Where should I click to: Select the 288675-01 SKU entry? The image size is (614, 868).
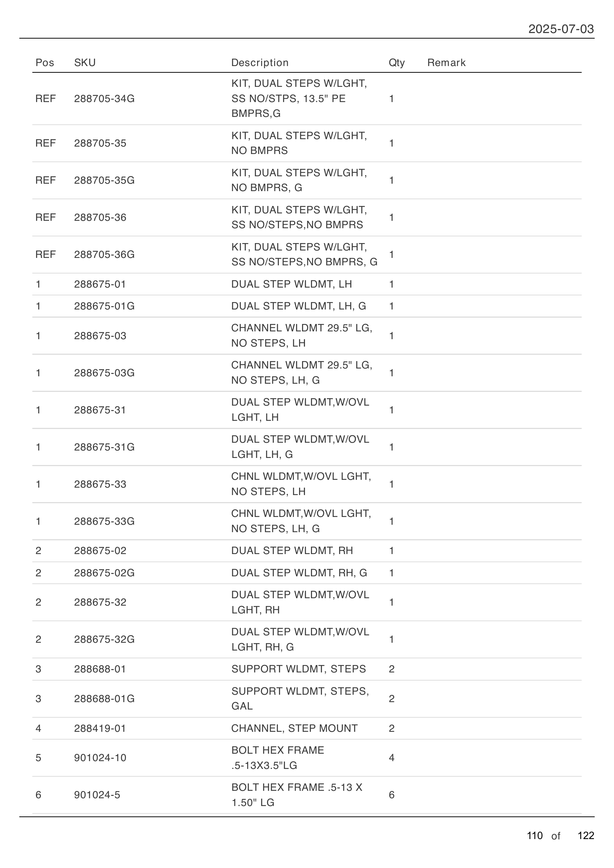[100, 284]
